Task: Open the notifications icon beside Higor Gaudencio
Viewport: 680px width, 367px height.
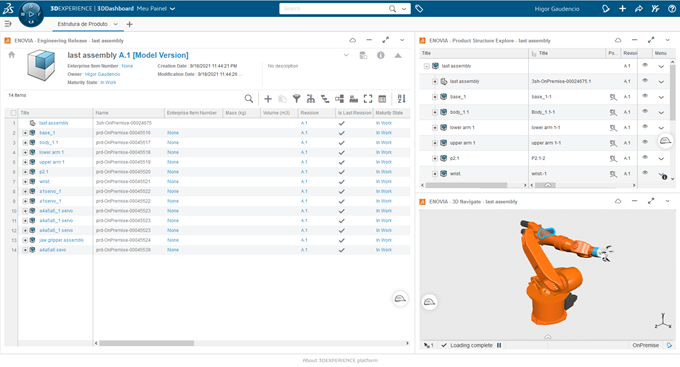Action: click(x=606, y=9)
